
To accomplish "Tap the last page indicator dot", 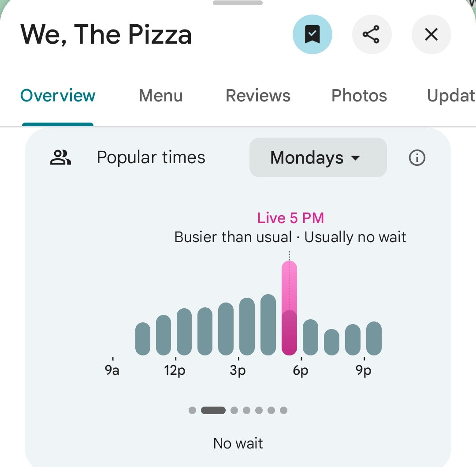I will [x=283, y=411].
